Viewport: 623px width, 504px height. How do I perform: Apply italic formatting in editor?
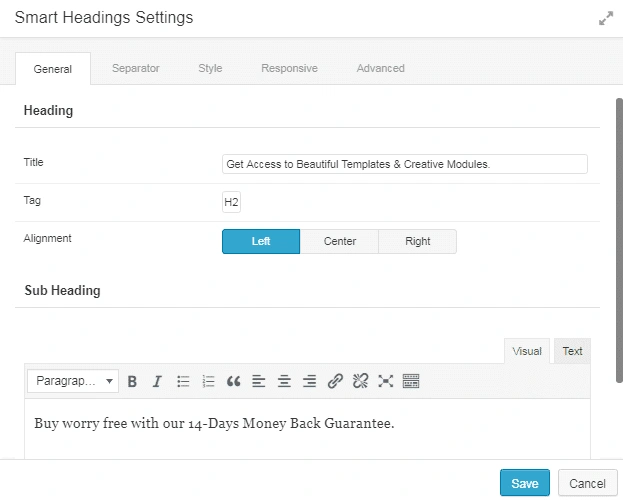click(x=157, y=381)
